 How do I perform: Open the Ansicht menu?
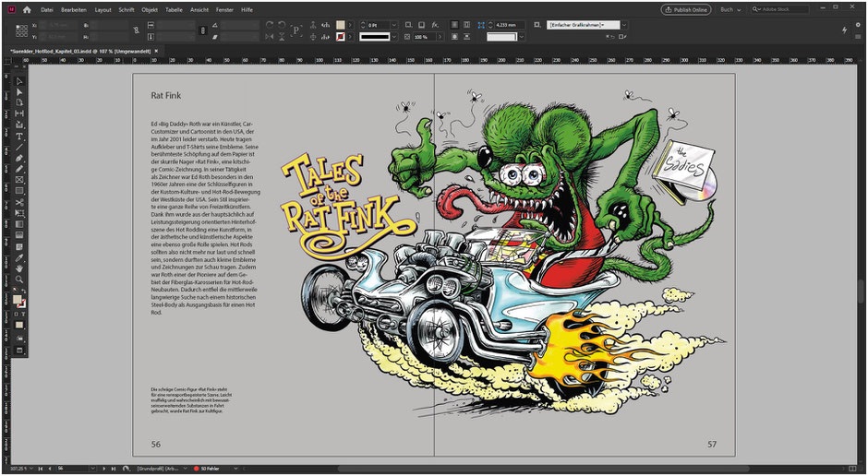click(x=199, y=10)
